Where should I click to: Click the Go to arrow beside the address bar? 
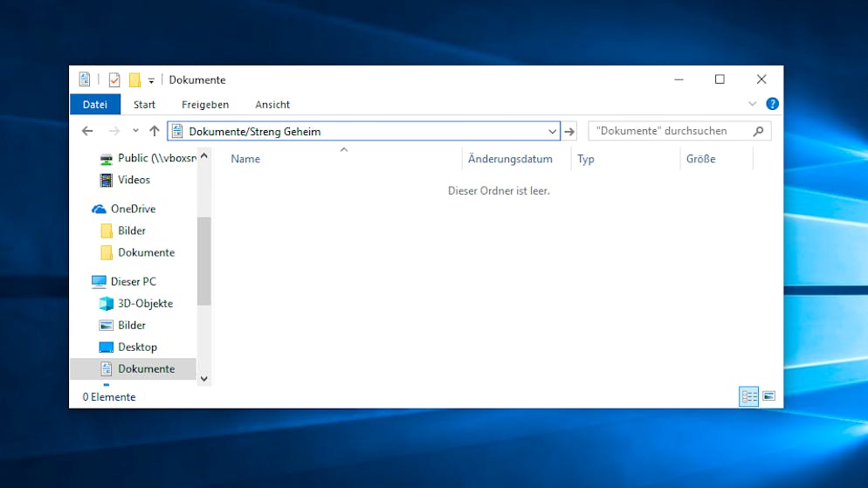pyautogui.click(x=569, y=132)
